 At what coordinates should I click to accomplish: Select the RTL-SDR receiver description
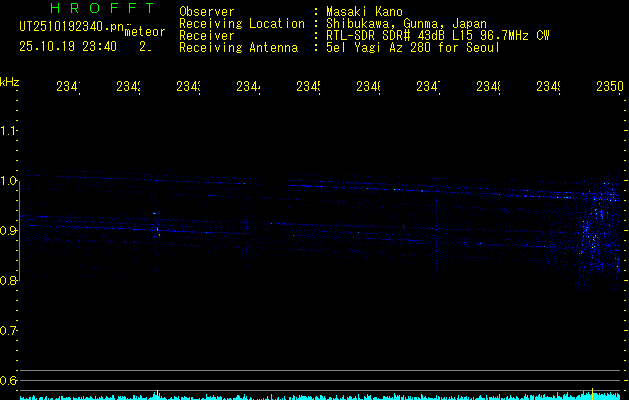(x=437, y=35)
